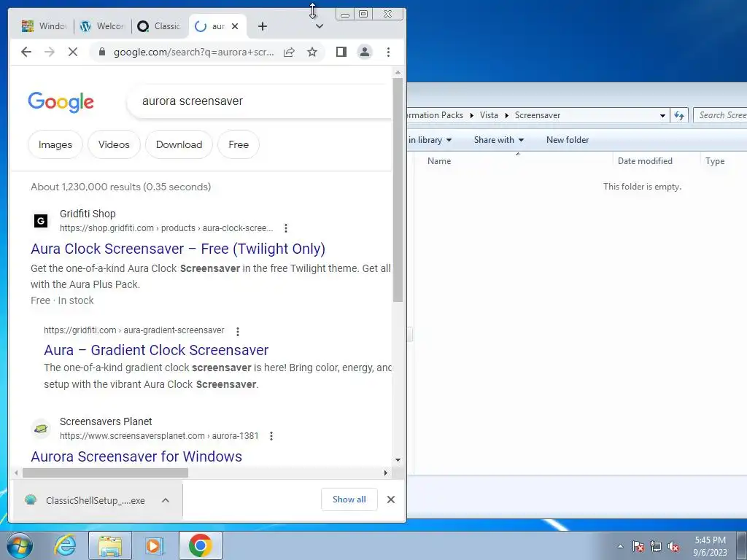Image resolution: width=747 pixels, height=560 pixels.
Task: Open Windows Media Player from taskbar
Action: pos(155,545)
